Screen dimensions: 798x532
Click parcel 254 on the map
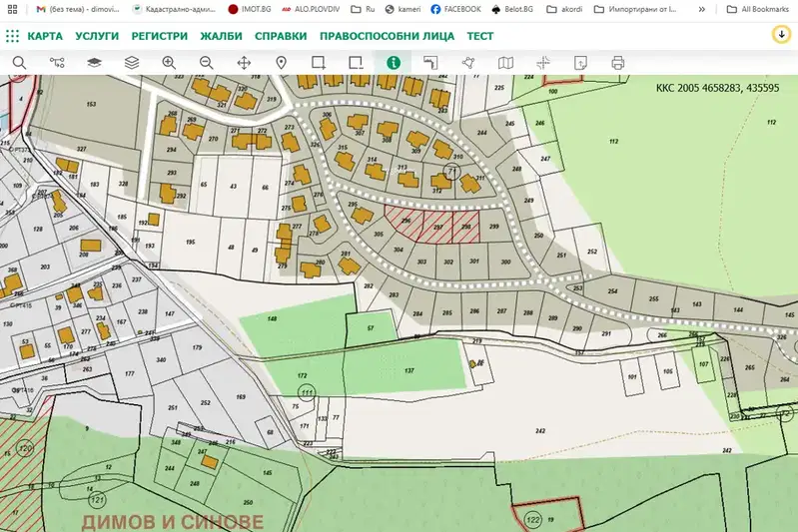click(x=612, y=291)
